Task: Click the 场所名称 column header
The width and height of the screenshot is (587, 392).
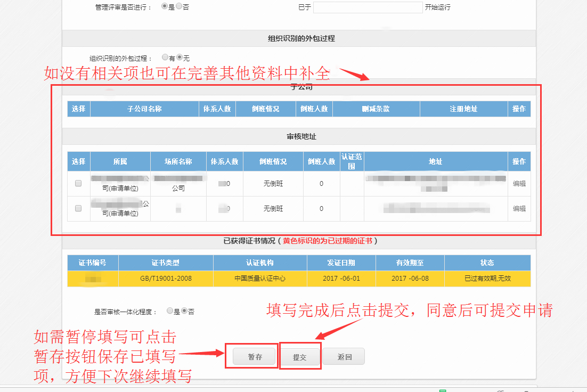Action: pyautogui.click(x=178, y=161)
